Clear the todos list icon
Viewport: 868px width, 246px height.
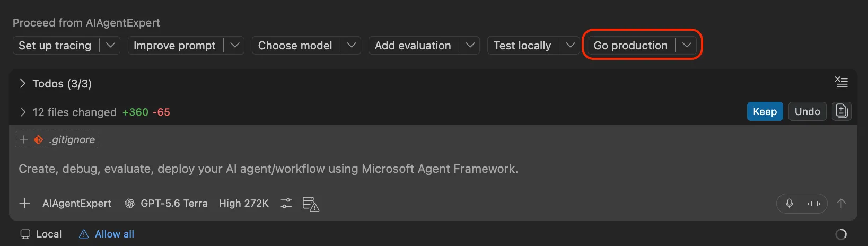click(x=841, y=82)
